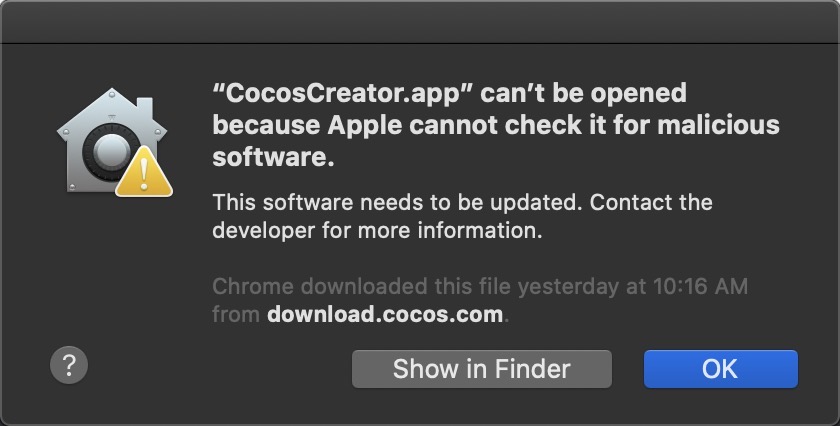Click the Gatekeeper house icon

click(x=111, y=140)
